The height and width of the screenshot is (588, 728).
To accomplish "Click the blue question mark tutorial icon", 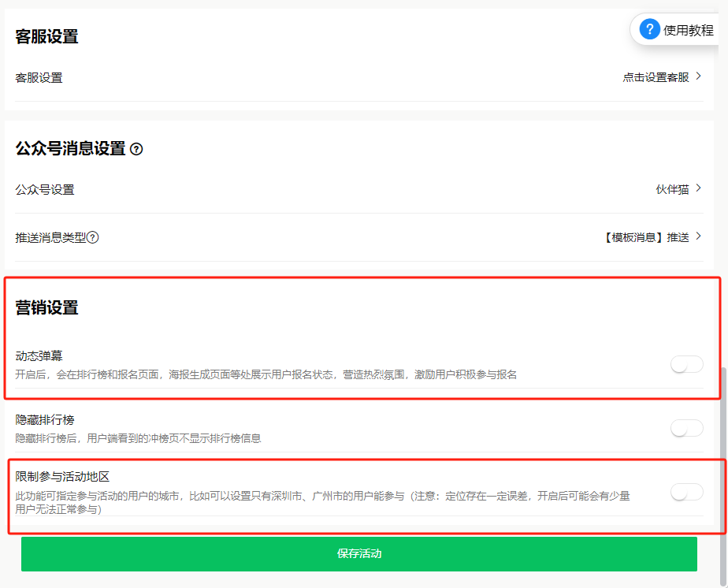I will pos(649,30).
